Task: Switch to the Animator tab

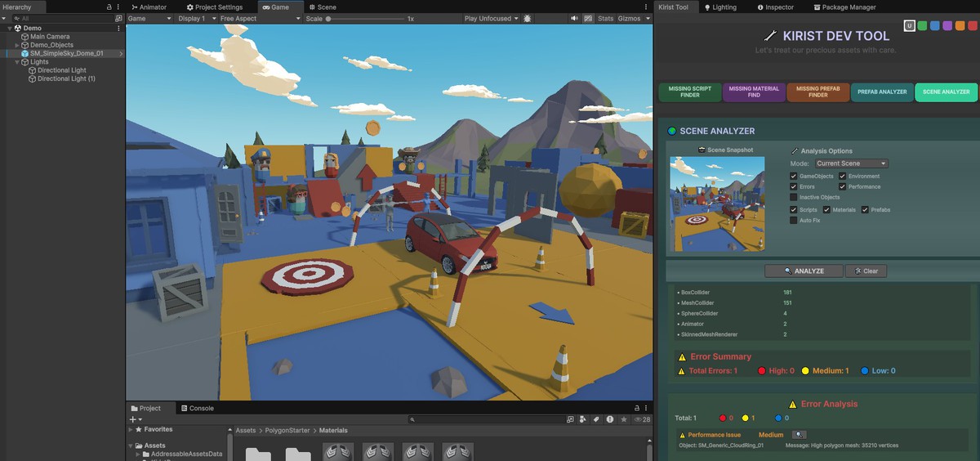Action: (x=149, y=7)
